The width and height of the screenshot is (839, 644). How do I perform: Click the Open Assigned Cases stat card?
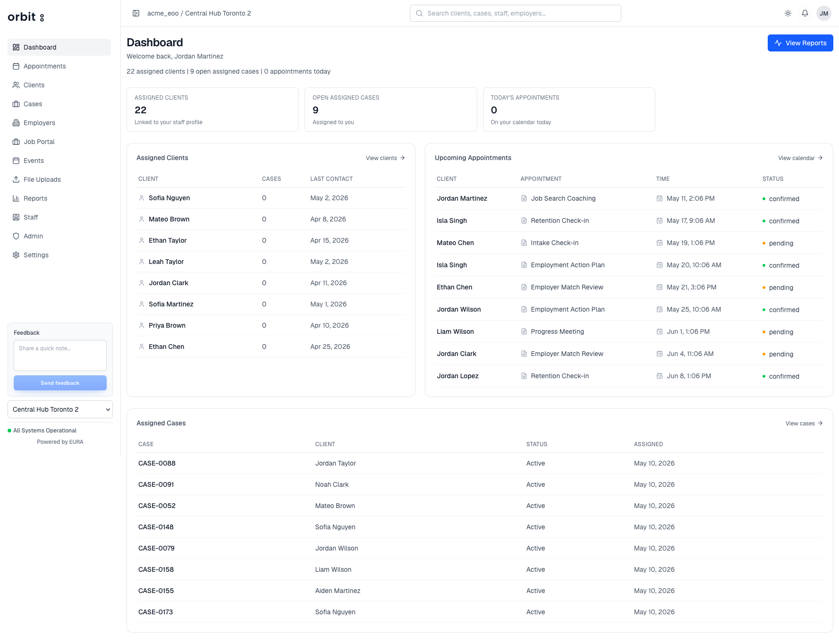(x=391, y=110)
